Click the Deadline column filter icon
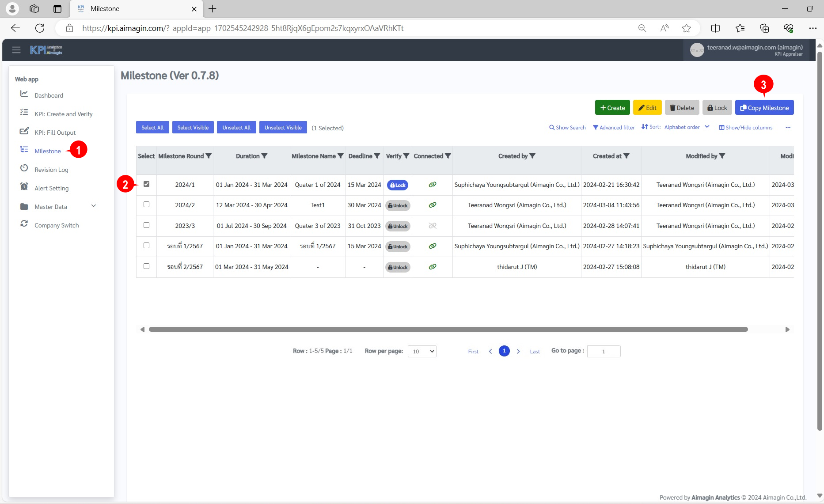The height and width of the screenshot is (504, 824). [x=377, y=156]
